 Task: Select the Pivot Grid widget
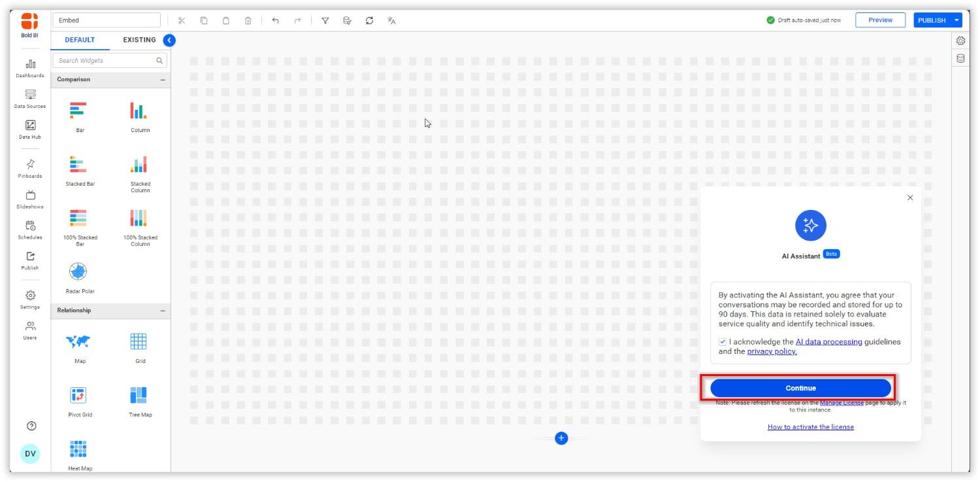[x=79, y=401]
